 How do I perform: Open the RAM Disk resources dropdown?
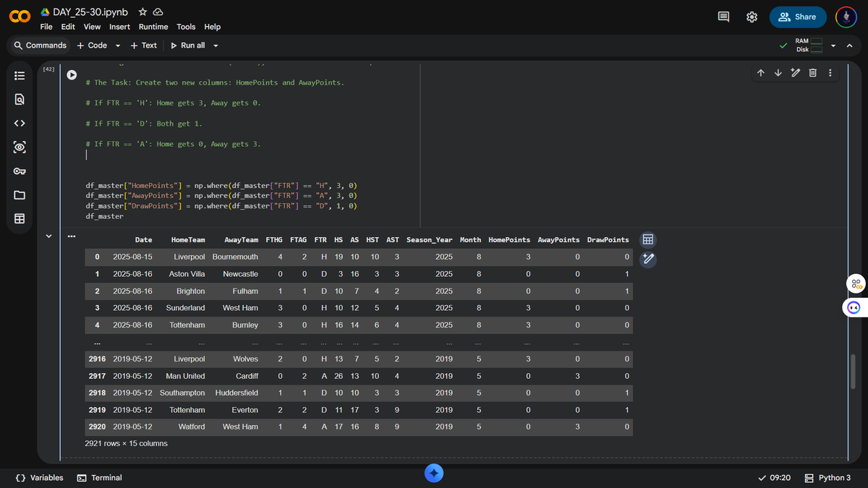pos(835,46)
